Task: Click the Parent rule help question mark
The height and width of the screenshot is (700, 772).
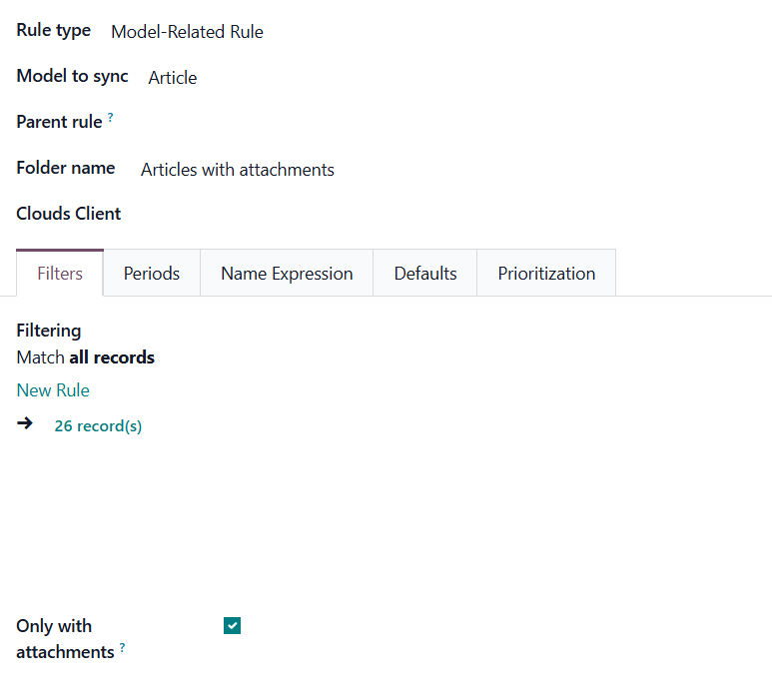Action: point(111,118)
